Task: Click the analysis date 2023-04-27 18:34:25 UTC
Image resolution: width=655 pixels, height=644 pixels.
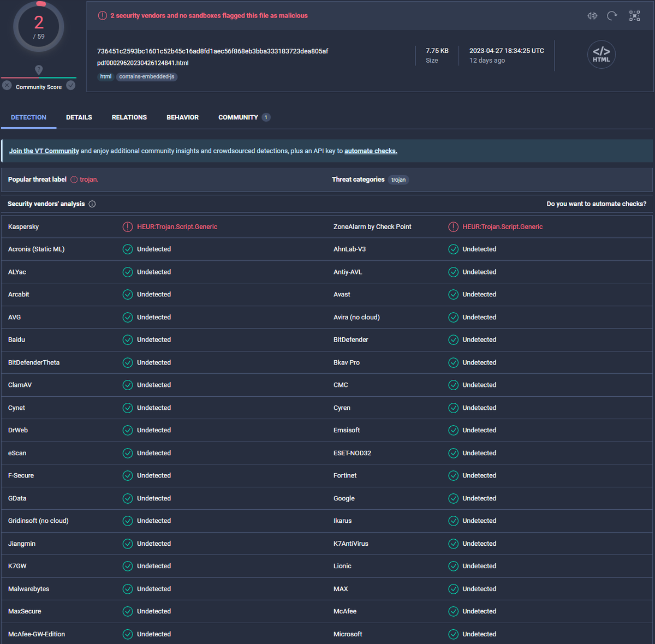Action: 507,51
